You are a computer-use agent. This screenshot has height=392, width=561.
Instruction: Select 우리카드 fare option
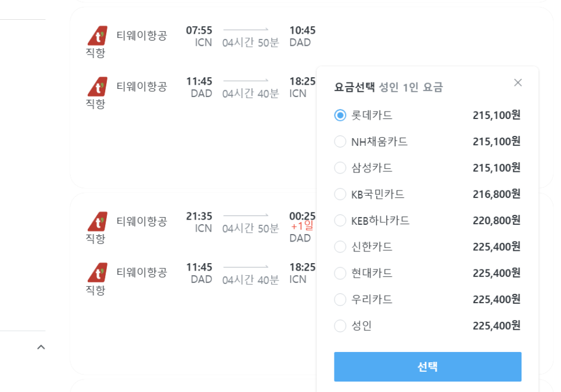coord(340,299)
